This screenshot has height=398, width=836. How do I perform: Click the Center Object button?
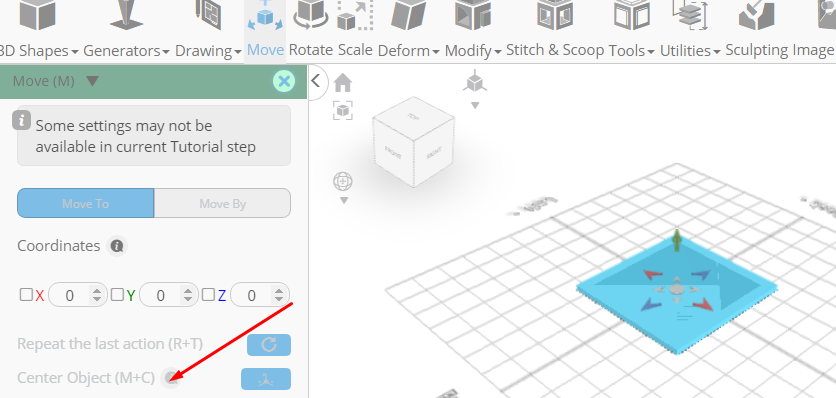pos(266,379)
